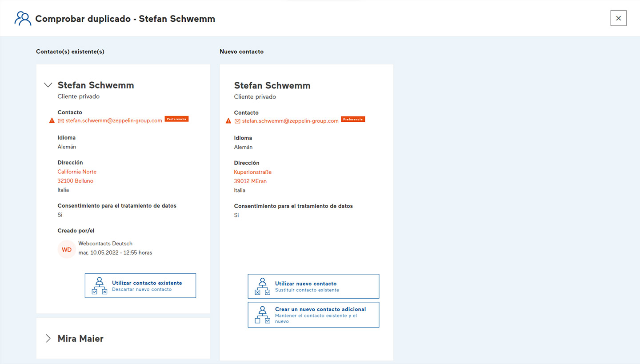Viewport: 640px width, 364px height.
Task: Click the warning triangle in the new contact
Action: point(228,121)
